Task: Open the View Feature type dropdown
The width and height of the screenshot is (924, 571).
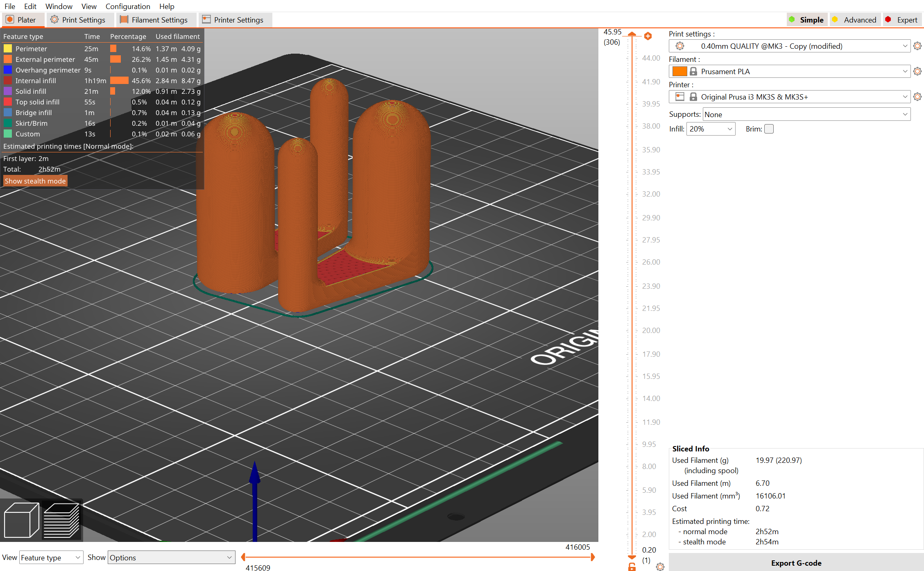Action: tap(51, 557)
